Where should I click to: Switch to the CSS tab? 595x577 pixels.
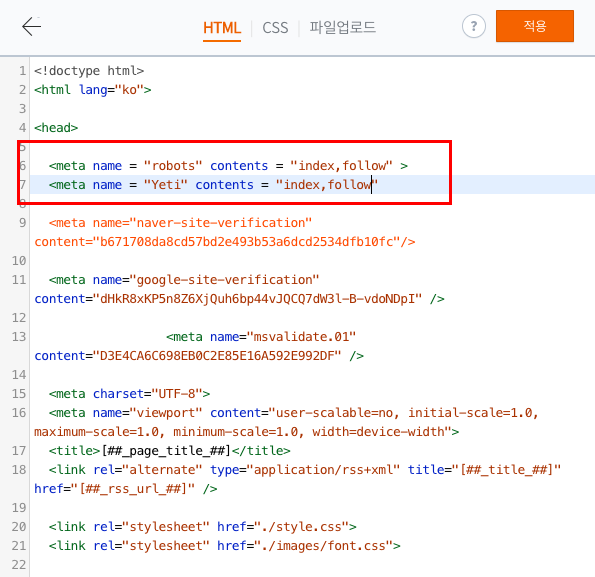[275, 28]
